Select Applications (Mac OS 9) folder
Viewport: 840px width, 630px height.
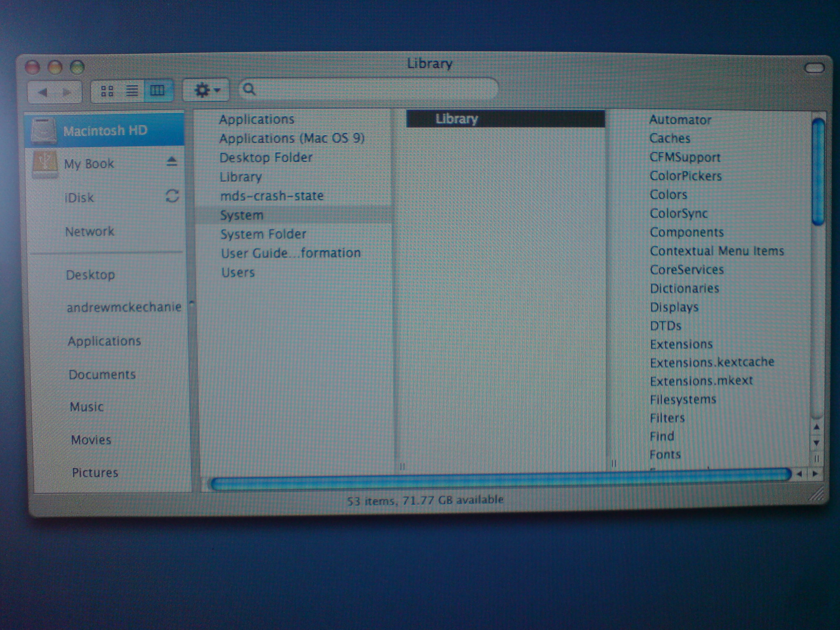[x=292, y=138]
